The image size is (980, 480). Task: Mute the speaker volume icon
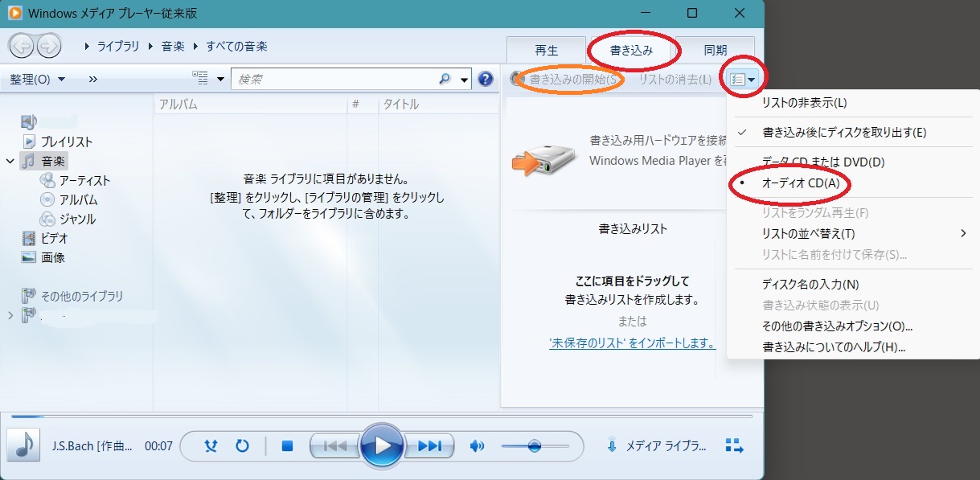[477, 446]
